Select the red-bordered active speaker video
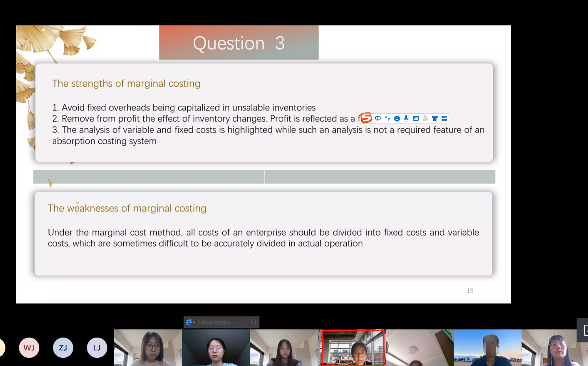The height and width of the screenshot is (366, 588). pos(353,348)
